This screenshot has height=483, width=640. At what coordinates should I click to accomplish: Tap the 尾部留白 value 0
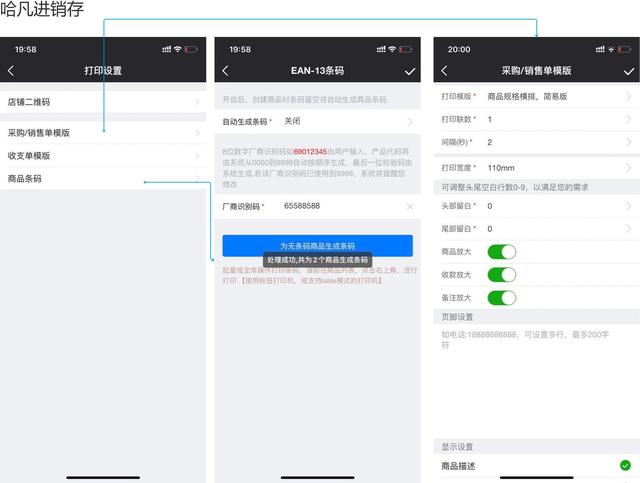(490, 229)
